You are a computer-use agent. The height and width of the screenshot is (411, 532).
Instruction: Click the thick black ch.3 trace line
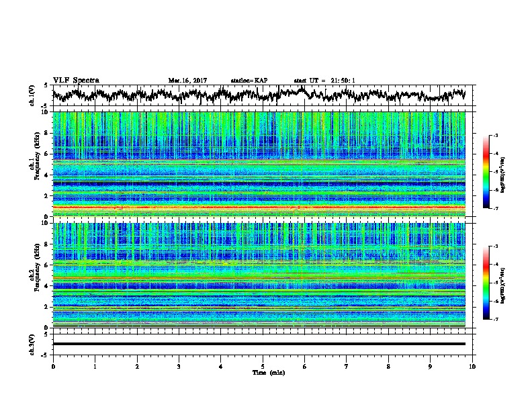(259, 344)
